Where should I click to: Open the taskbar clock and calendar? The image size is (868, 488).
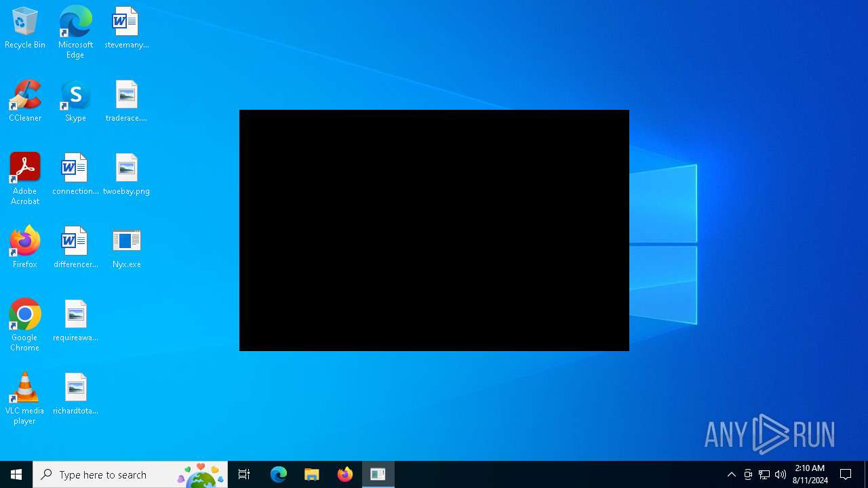(x=810, y=474)
